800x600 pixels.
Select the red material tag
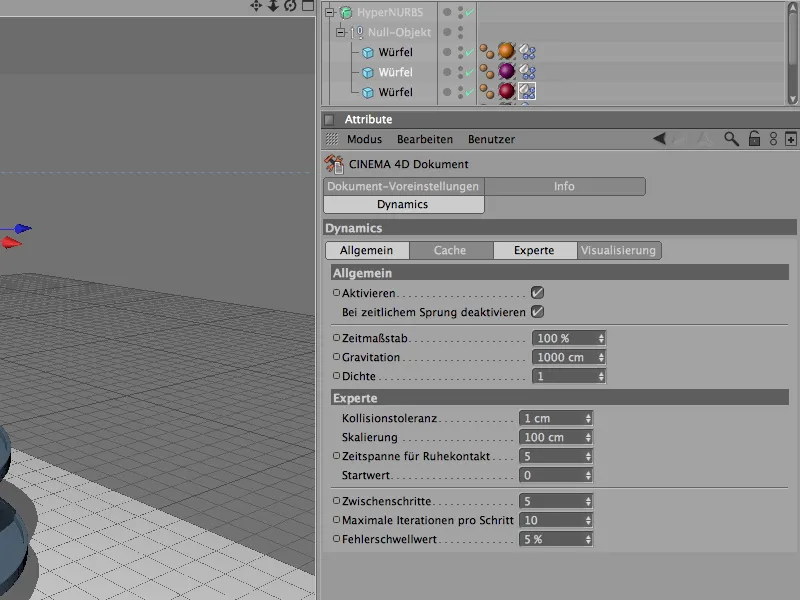click(506, 91)
